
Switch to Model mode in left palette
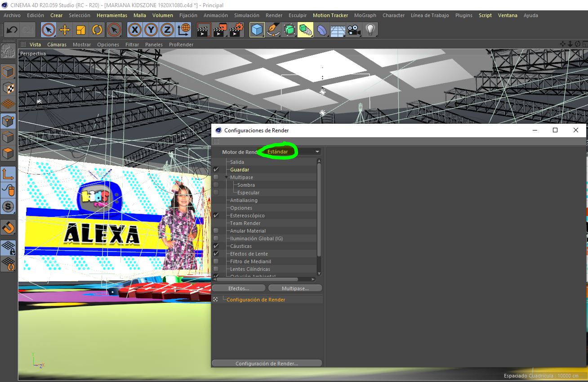pos(8,72)
